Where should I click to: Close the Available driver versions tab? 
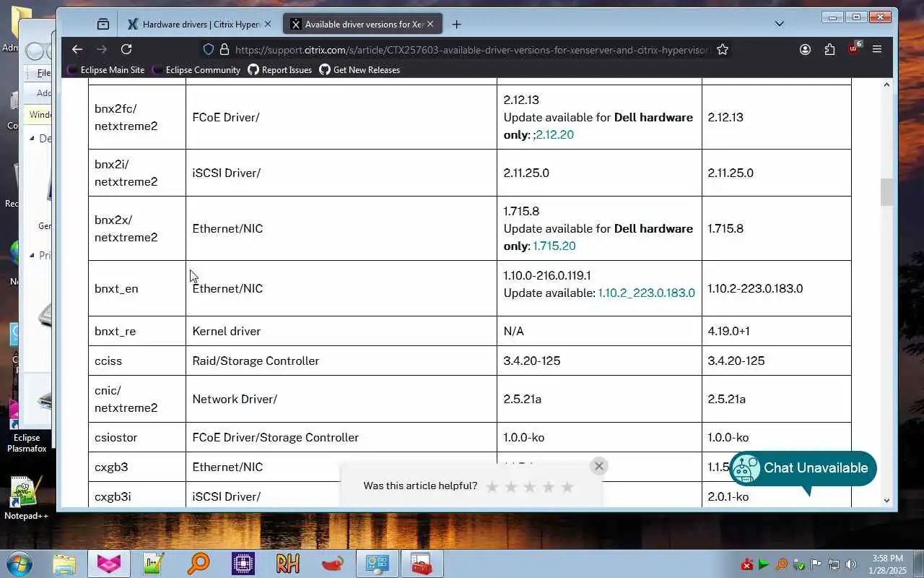pos(430,24)
